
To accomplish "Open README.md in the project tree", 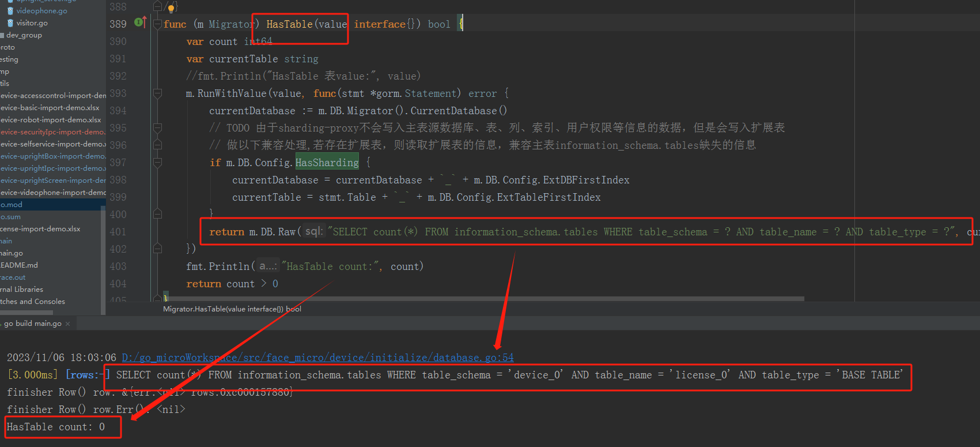I will pos(19,265).
